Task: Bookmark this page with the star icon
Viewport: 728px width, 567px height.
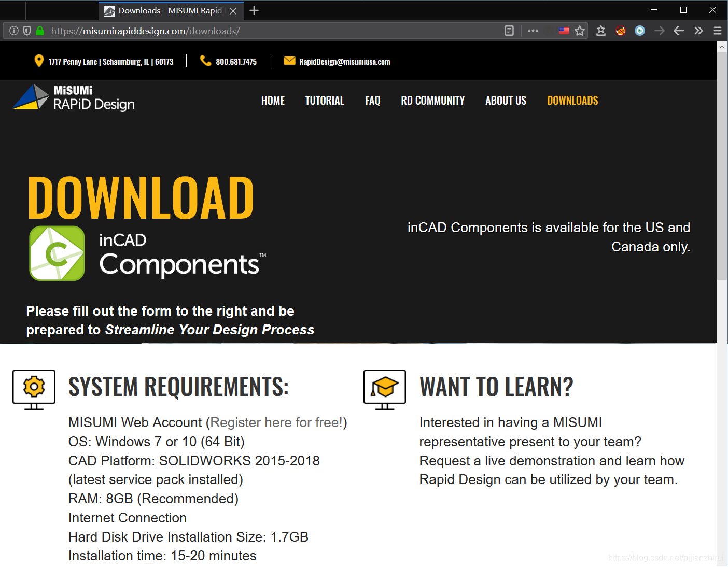Action: [580, 31]
